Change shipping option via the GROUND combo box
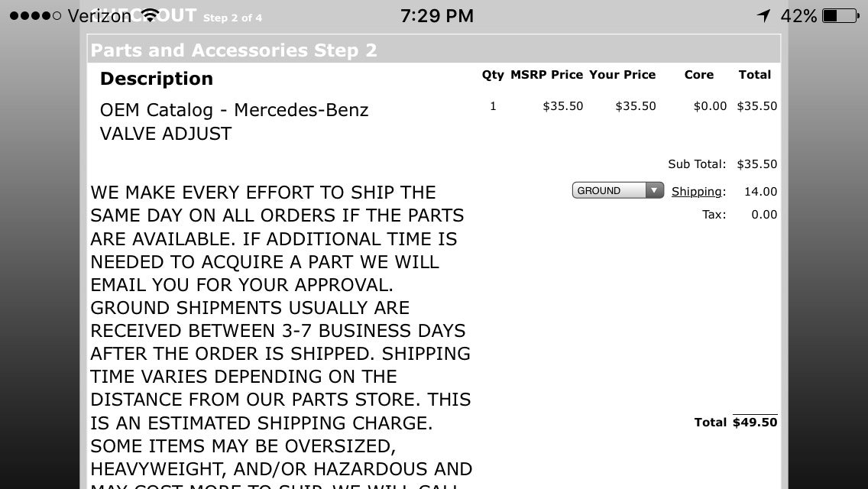 (611, 189)
